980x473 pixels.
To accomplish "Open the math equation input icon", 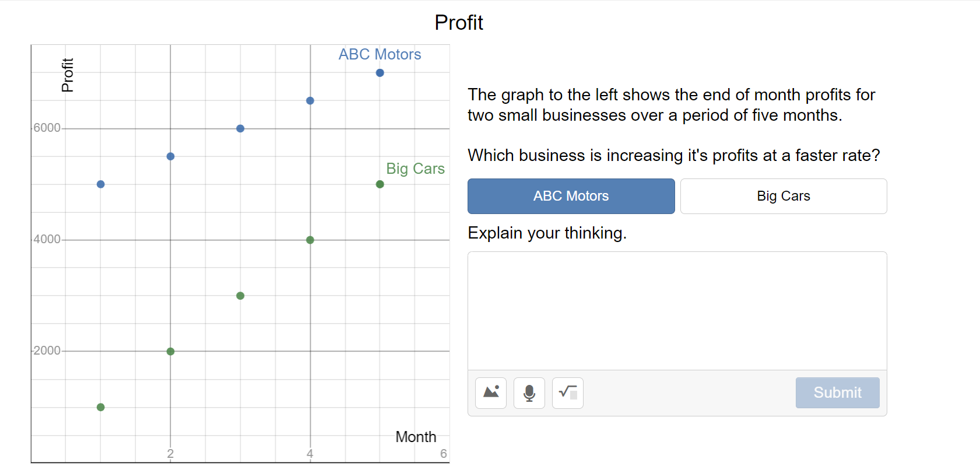I will [x=568, y=393].
